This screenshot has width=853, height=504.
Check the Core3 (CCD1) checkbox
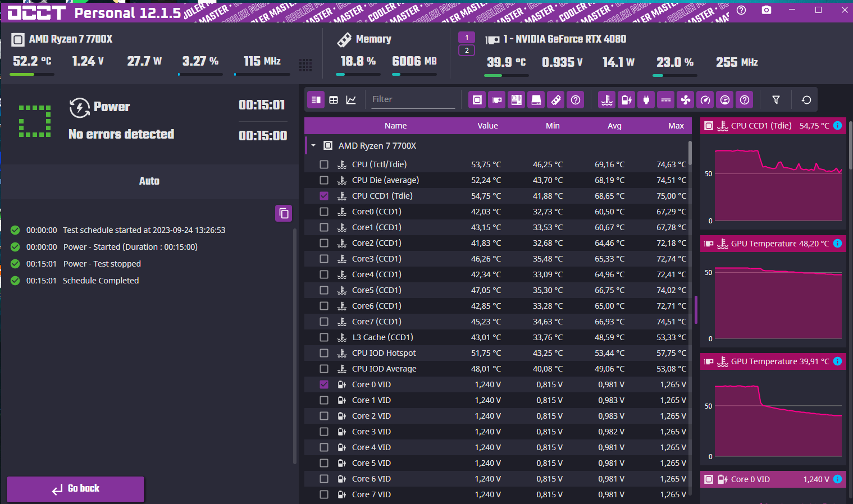coord(324,259)
